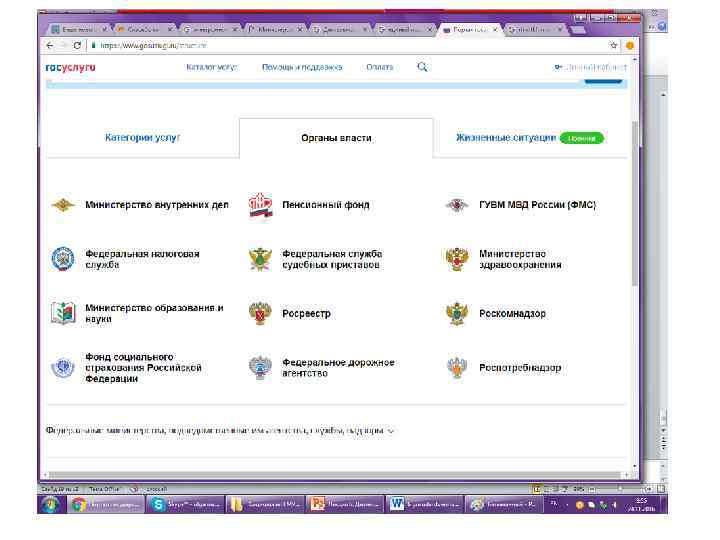The height and width of the screenshot is (540, 720).
Task: Switch to the second browser tab
Action: point(144,29)
